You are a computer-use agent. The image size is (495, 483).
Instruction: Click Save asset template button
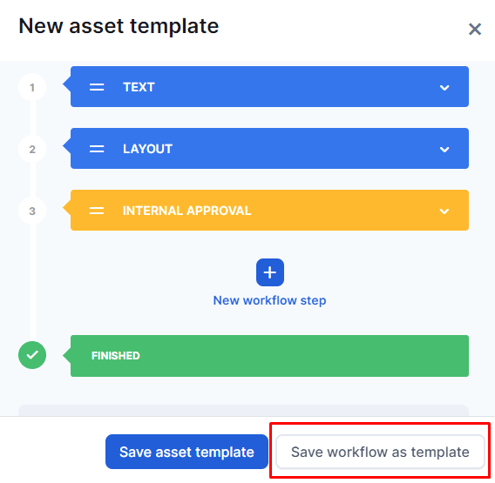click(187, 452)
